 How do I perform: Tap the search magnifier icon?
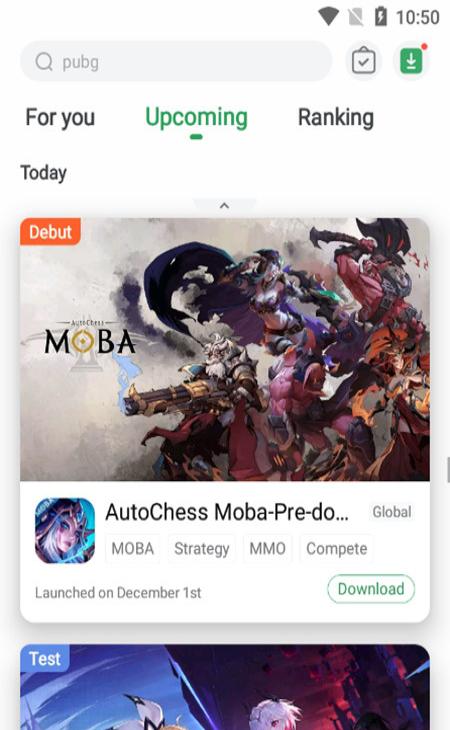(44, 61)
